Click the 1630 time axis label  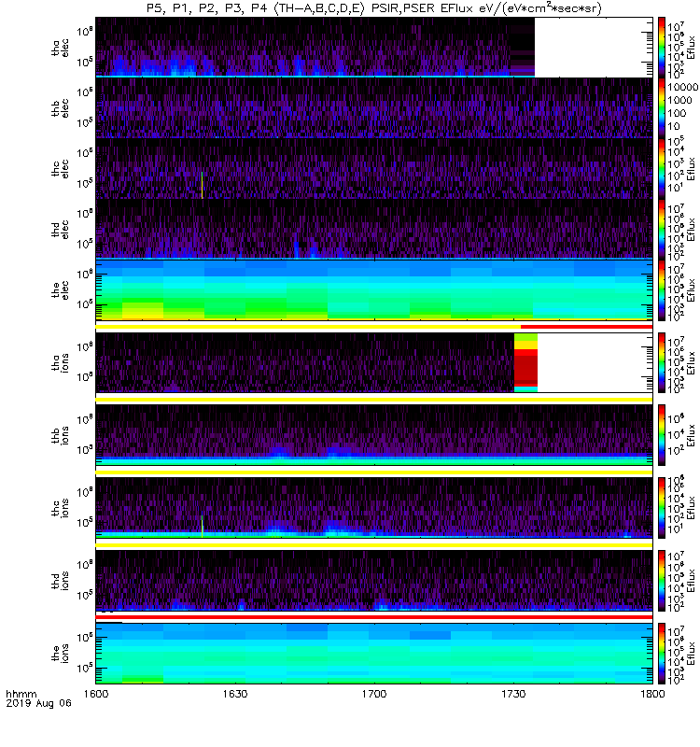click(x=235, y=694)
